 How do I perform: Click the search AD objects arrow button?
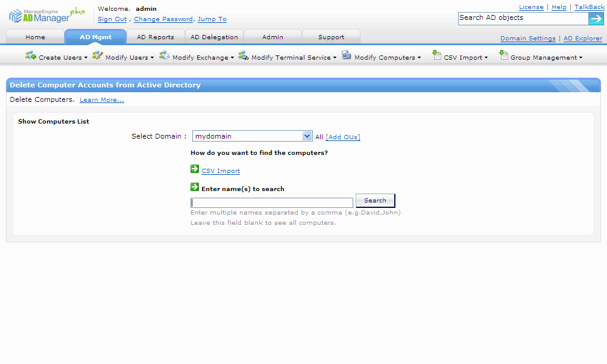[596, 19]
